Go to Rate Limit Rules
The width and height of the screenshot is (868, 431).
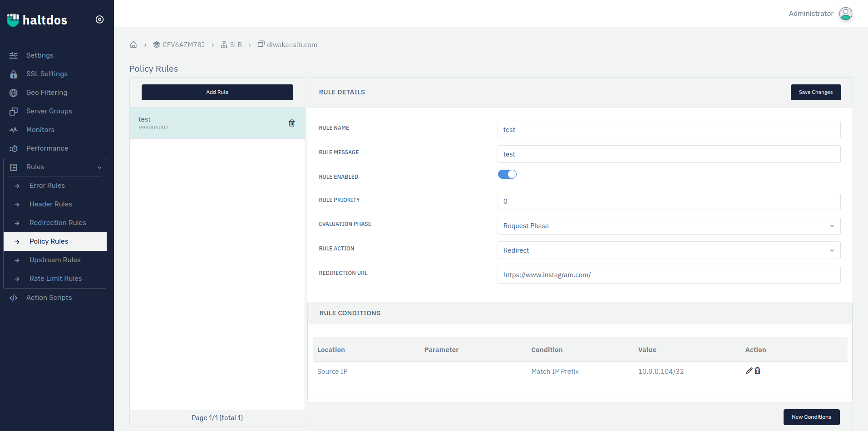[x=55, y=279]
